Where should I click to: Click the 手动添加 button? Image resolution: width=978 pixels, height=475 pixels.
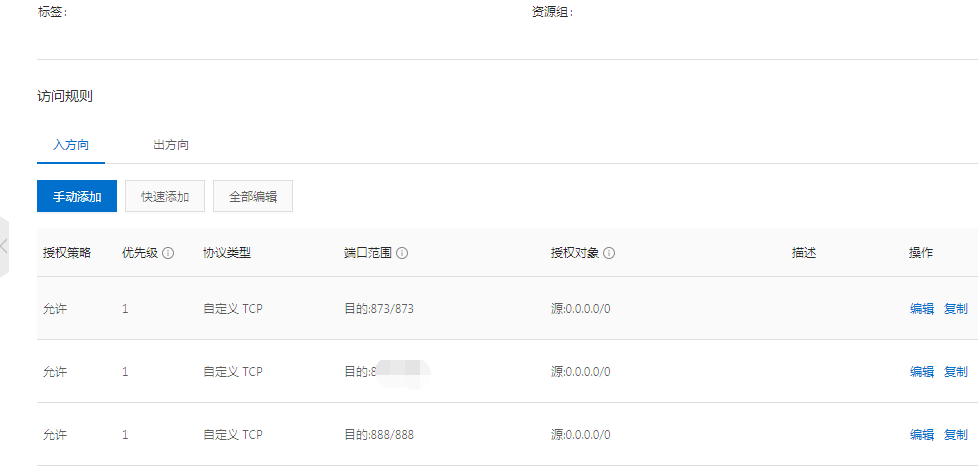[77, 196]
